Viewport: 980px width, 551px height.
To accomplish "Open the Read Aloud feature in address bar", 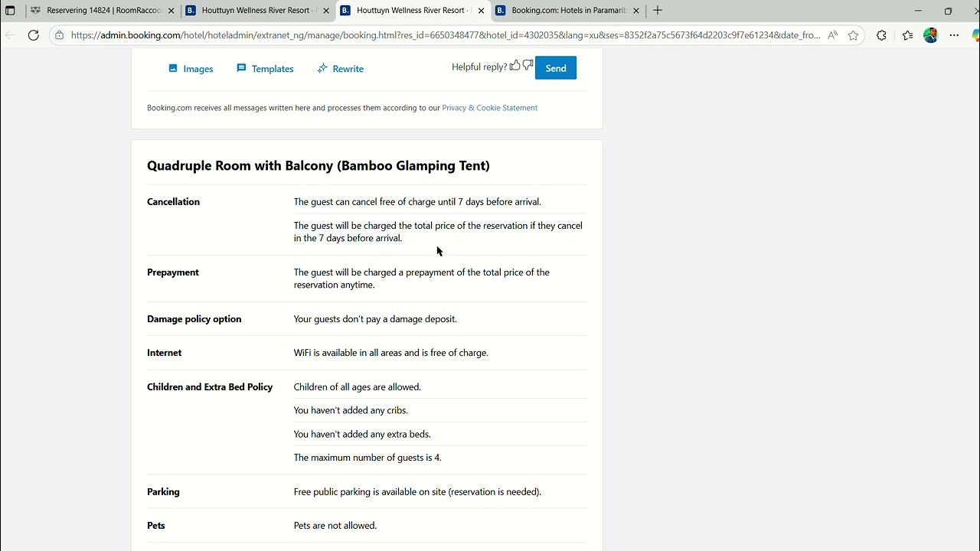I will [832, 35].
